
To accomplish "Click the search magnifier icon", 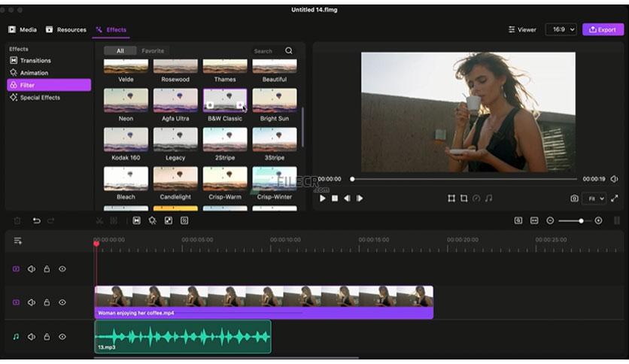I will [289, 50].
